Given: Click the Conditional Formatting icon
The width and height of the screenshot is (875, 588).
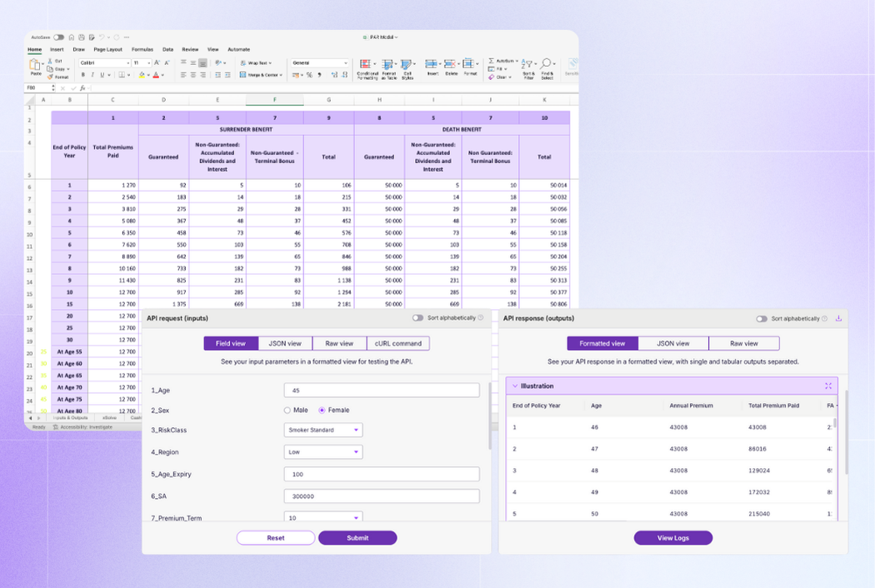Looking at the screenshot, I should (x=366, y=64).
